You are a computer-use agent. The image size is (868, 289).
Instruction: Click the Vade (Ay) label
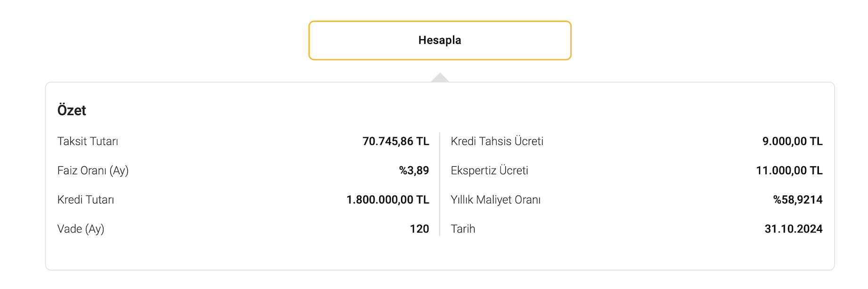pyautogui.click(x=81, y=229)
